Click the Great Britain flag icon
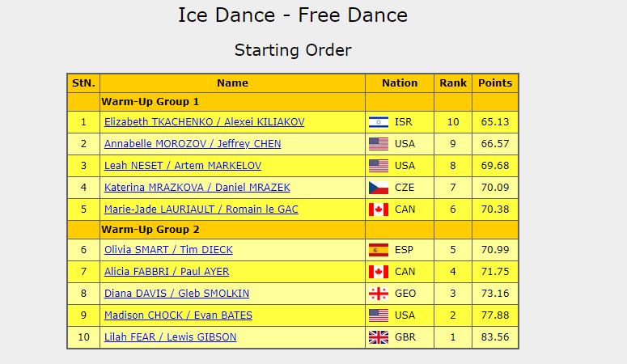The width and height of the screenshot is (627, 364). click(378, 337)
